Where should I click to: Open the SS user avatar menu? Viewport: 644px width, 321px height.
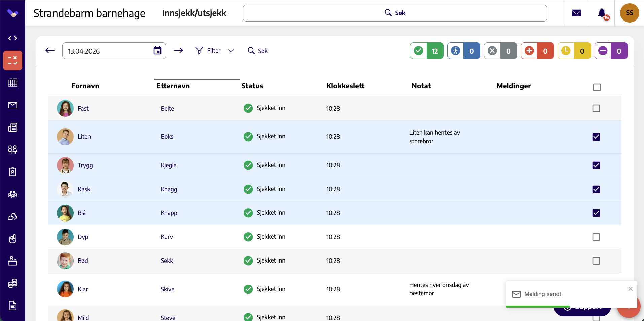tap(630, 13)
